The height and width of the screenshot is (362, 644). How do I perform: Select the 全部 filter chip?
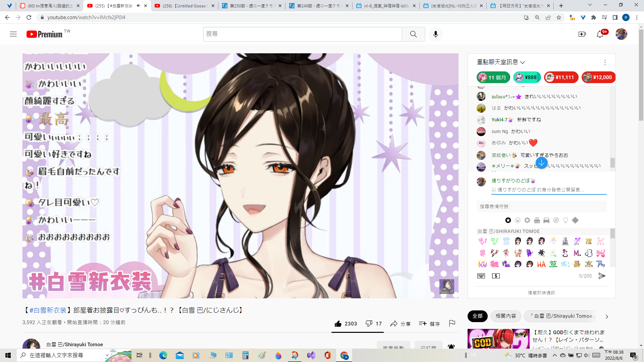click(477, 316)
